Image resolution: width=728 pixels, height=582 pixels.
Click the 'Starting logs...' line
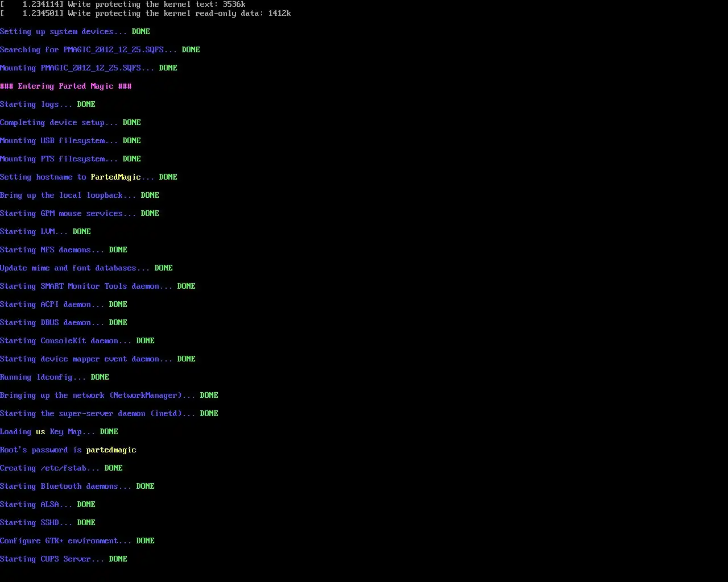[x=48, y=104]
